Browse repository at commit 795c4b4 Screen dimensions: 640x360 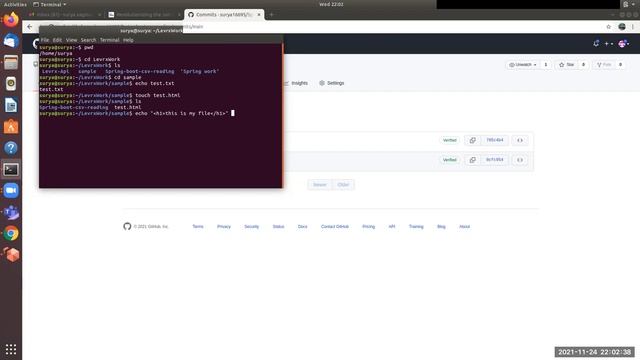[520, 140]
